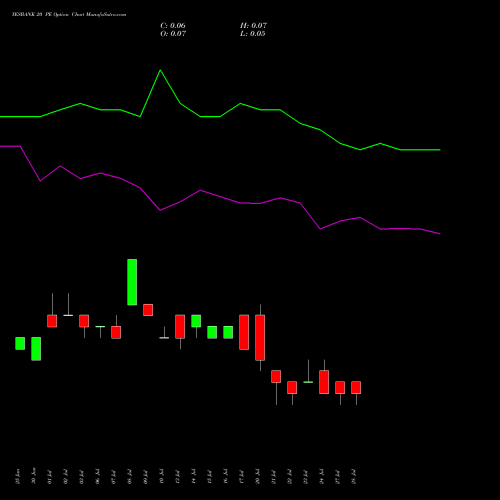
Task: Click the first green candle at chart's left edge
Action: [x=20, y=343]
